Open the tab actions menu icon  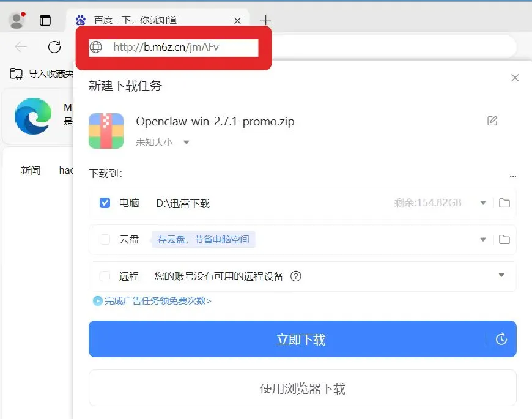[x=45, y=20]
